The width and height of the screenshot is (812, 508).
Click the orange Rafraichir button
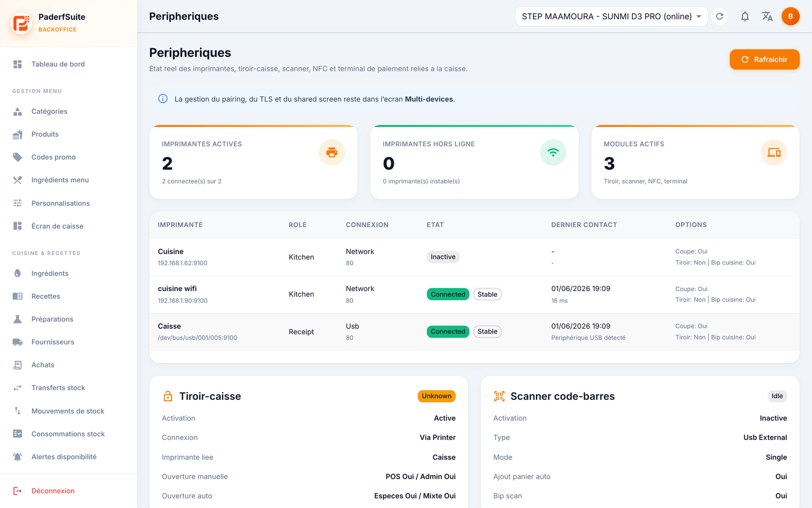pos(764,59)
